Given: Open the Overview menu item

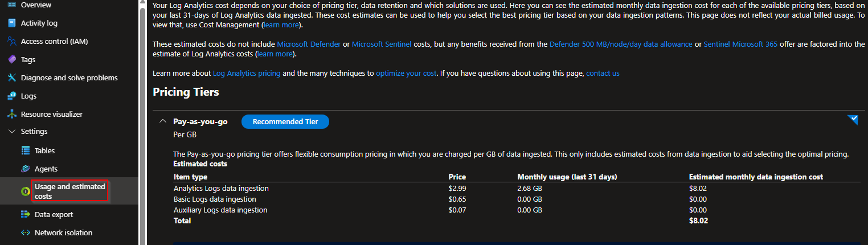Looking at the screenshot, I should pos(35,5).
